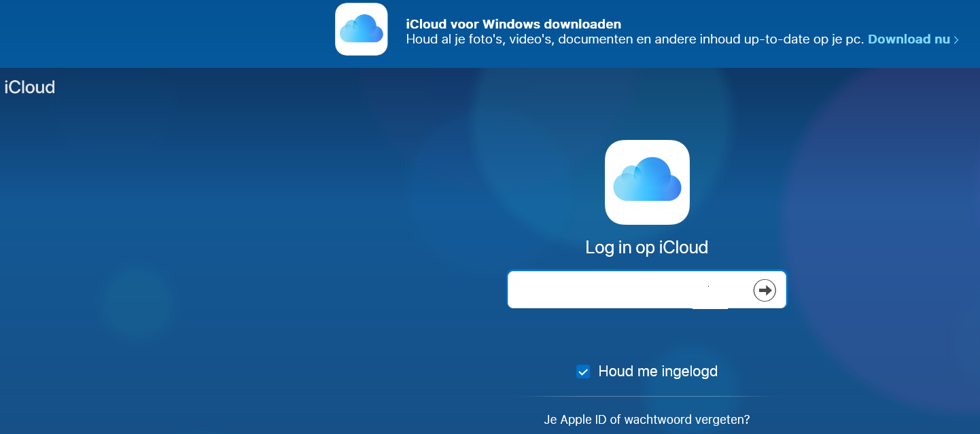Click the "Log in op iCloud" heading
Image resolution: width=980 pixels, height=434 pixels.
point(647,247)
